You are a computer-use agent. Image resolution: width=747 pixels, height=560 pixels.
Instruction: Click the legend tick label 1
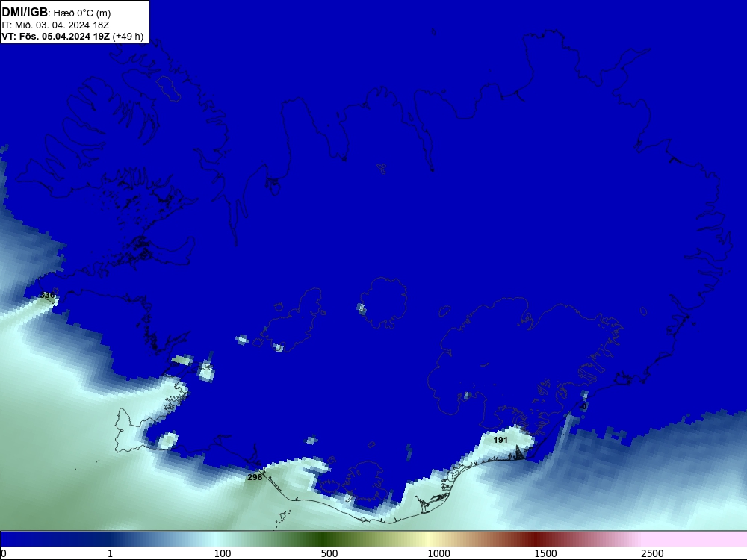click(110, 553)
